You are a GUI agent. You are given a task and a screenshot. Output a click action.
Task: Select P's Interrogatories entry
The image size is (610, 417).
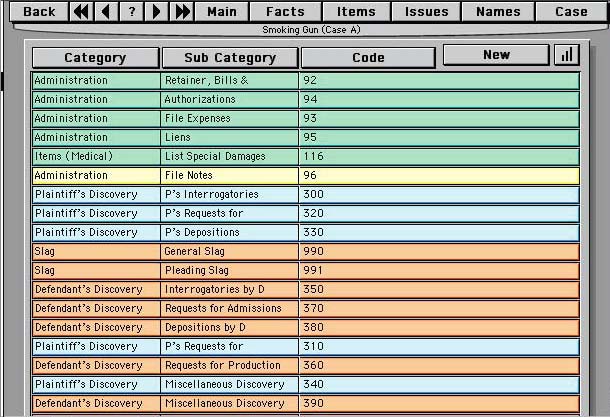coord(230,194)
